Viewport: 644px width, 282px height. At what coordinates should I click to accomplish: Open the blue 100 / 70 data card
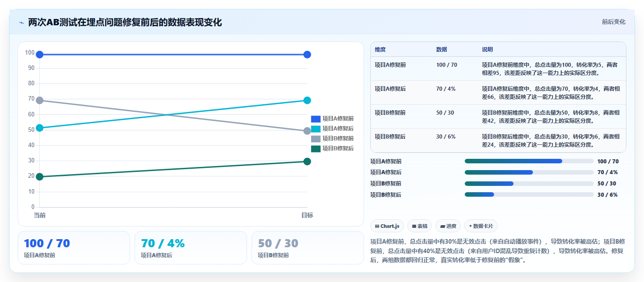[x=74, y=248]
